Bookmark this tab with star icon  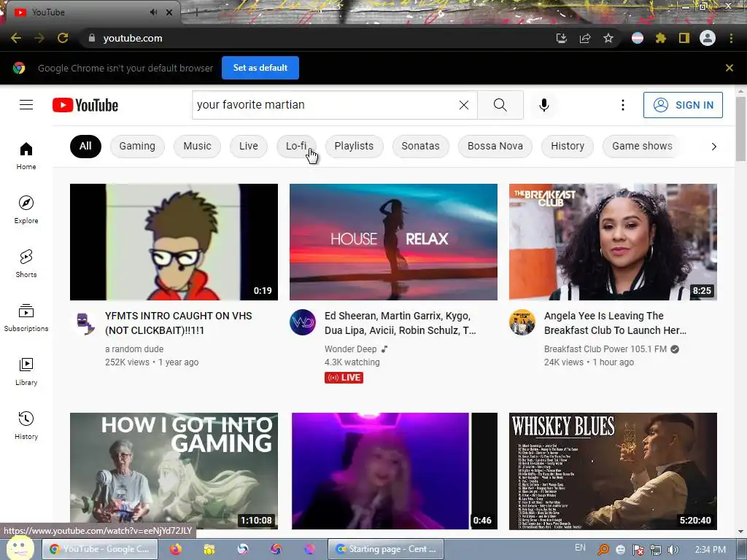coord(608,38)
